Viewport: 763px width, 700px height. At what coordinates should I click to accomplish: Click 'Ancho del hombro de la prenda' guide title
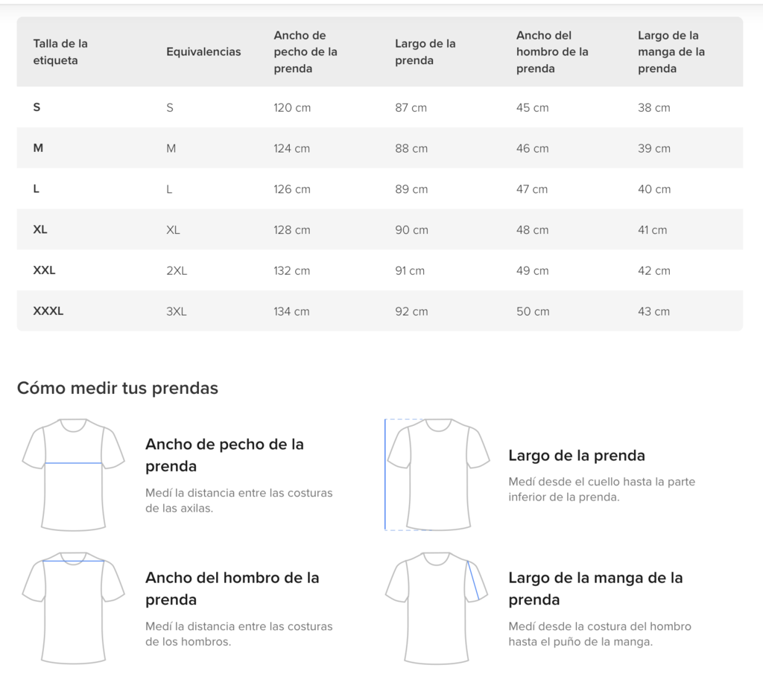[232, 588]
